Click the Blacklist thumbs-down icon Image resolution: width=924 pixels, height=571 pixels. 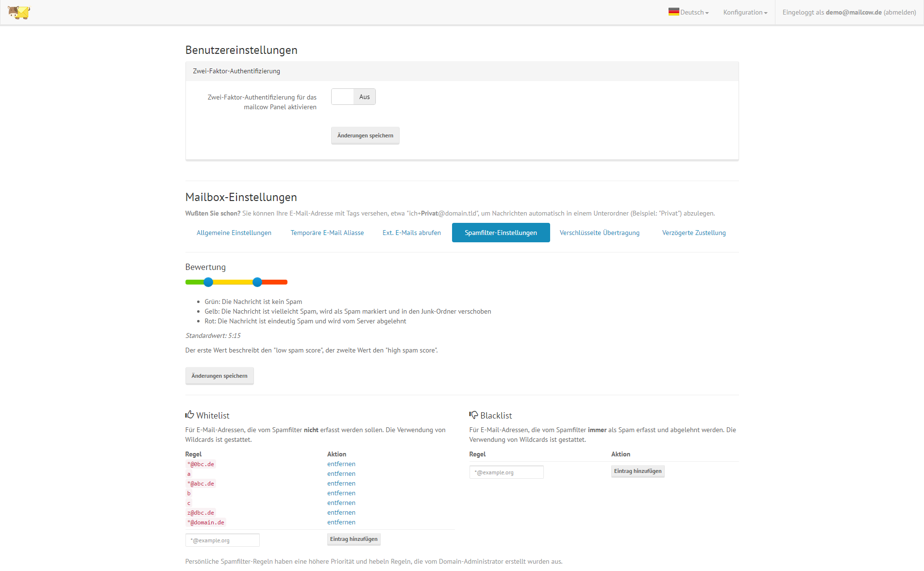473,415
